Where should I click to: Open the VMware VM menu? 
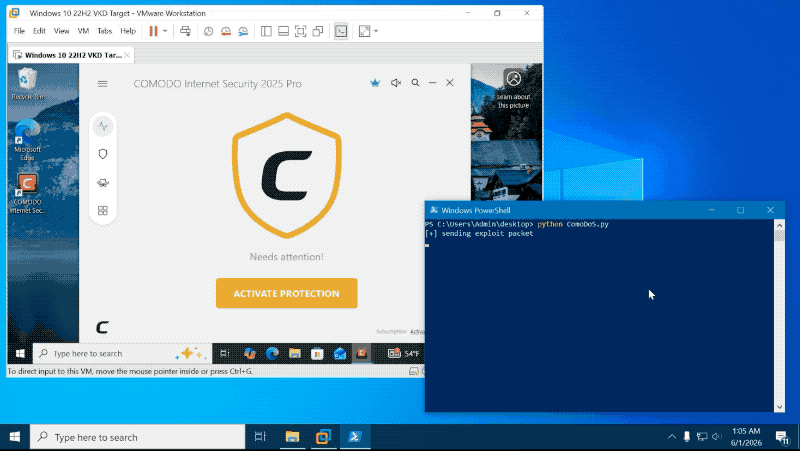pyautogui.click(x=83, y=31)
